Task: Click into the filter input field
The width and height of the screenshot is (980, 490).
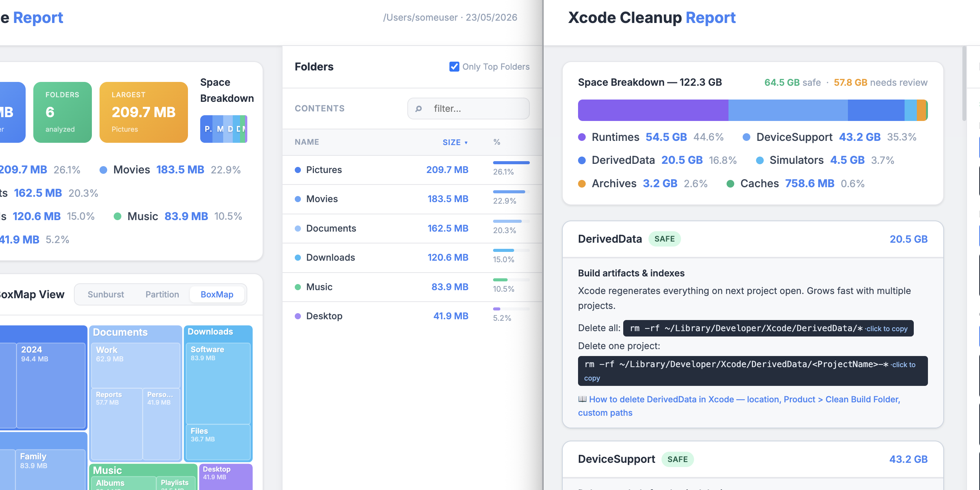Action: click(x=469, y=109)
